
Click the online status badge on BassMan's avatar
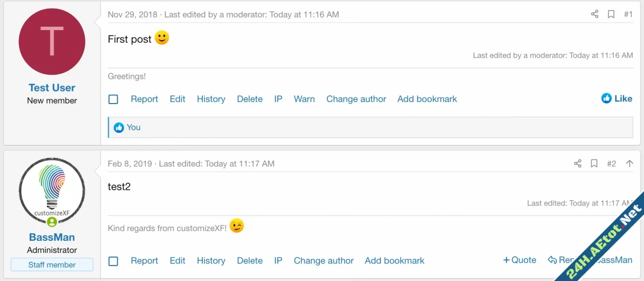click(x=52, y=222)
